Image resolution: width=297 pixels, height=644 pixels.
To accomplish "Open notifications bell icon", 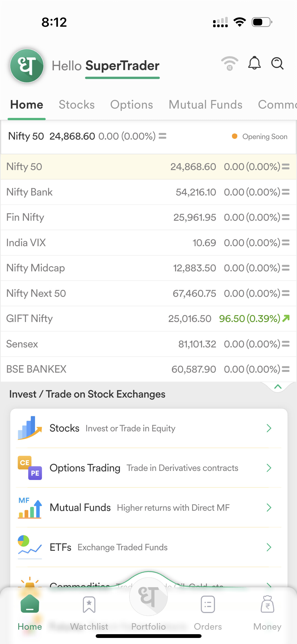I will click(x=254, y=63).
